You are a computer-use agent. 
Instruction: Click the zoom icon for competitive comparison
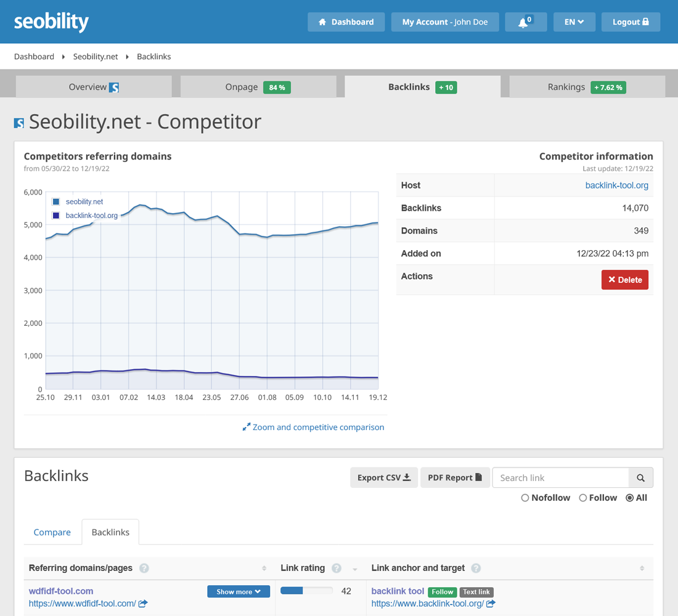coord(247,427)
